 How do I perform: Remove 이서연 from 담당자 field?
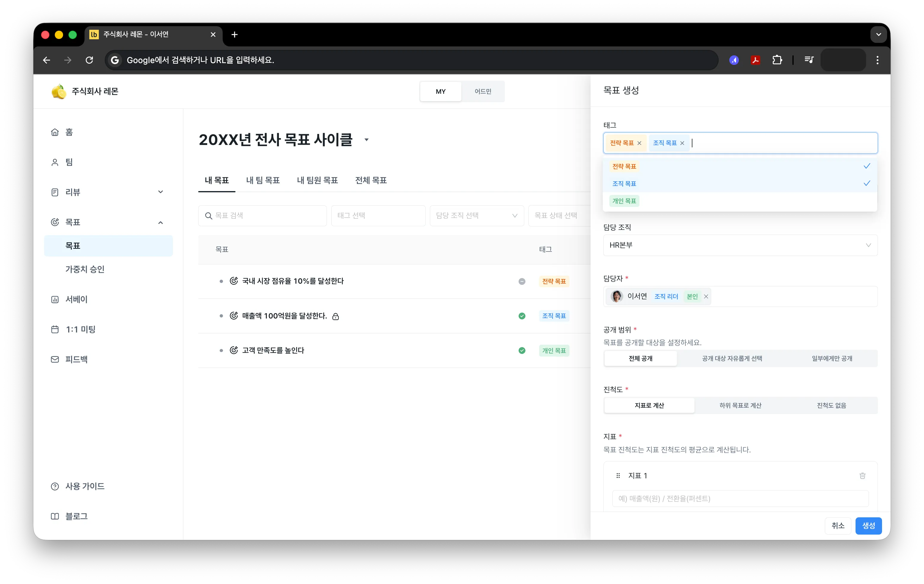[x=706, y=296]
